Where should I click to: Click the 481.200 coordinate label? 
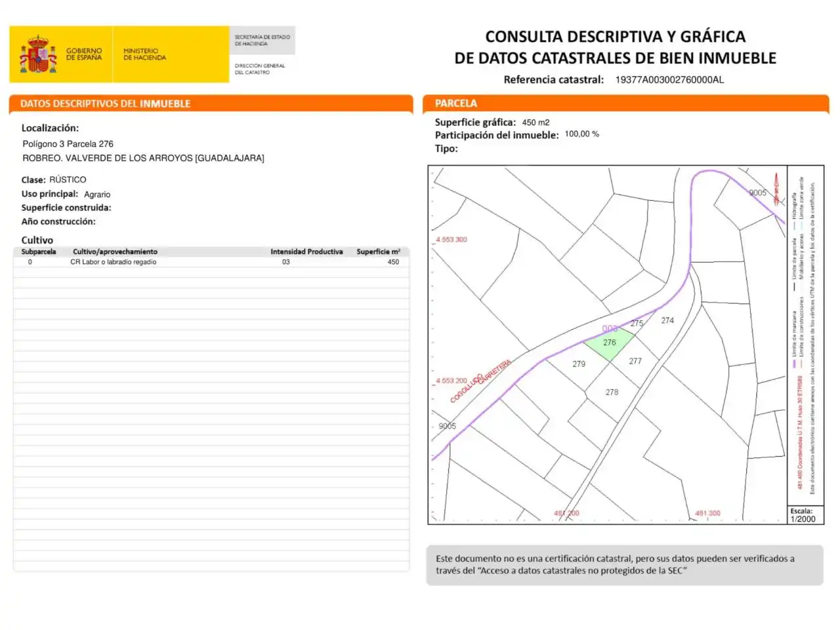566,513
